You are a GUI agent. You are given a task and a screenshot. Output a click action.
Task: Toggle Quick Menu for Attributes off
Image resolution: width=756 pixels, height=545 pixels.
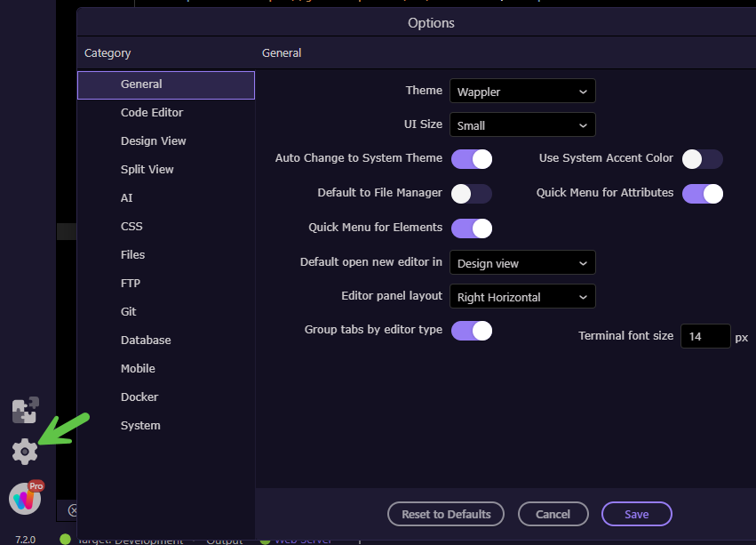[x=702, y=194]
